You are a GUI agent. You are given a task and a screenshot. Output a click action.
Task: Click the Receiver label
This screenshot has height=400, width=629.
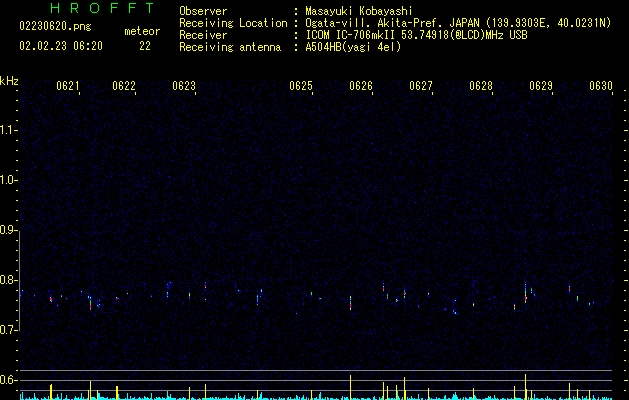pos(203,35)
